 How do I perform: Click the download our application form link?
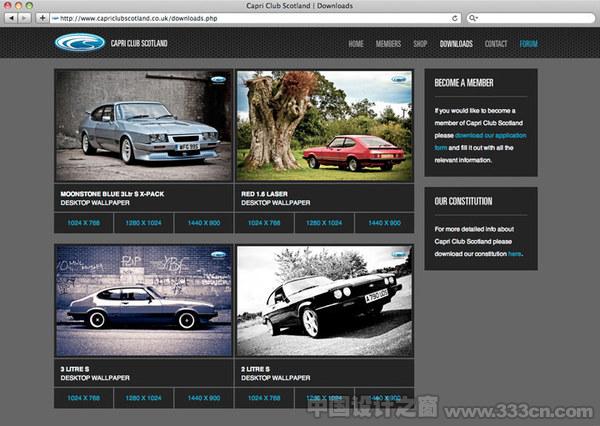click(x=491, y=135)
